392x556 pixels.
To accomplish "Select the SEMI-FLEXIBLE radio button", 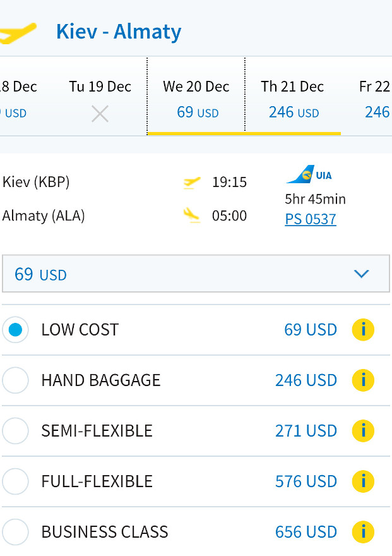I will [15, 431].
